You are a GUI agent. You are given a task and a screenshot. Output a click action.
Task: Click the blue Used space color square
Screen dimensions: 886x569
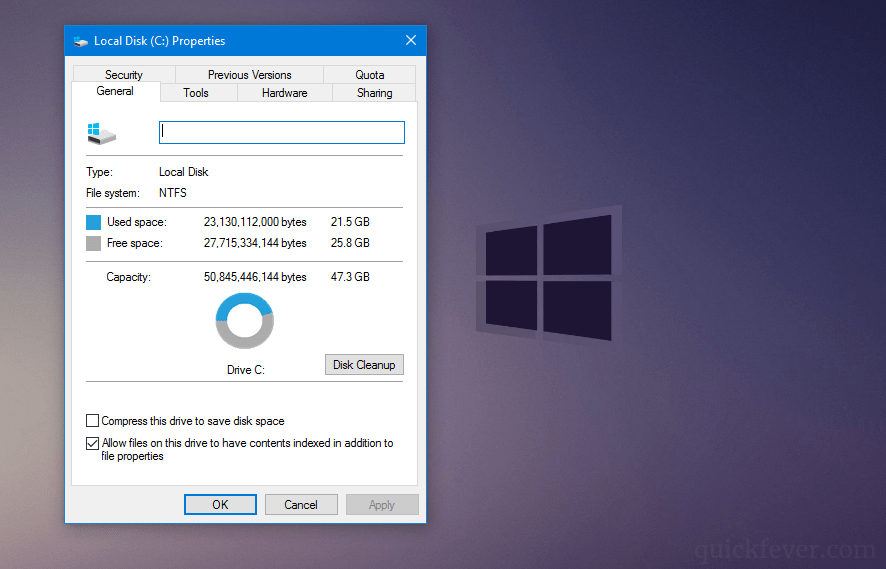pyautogui.click(x=93, y=222)
